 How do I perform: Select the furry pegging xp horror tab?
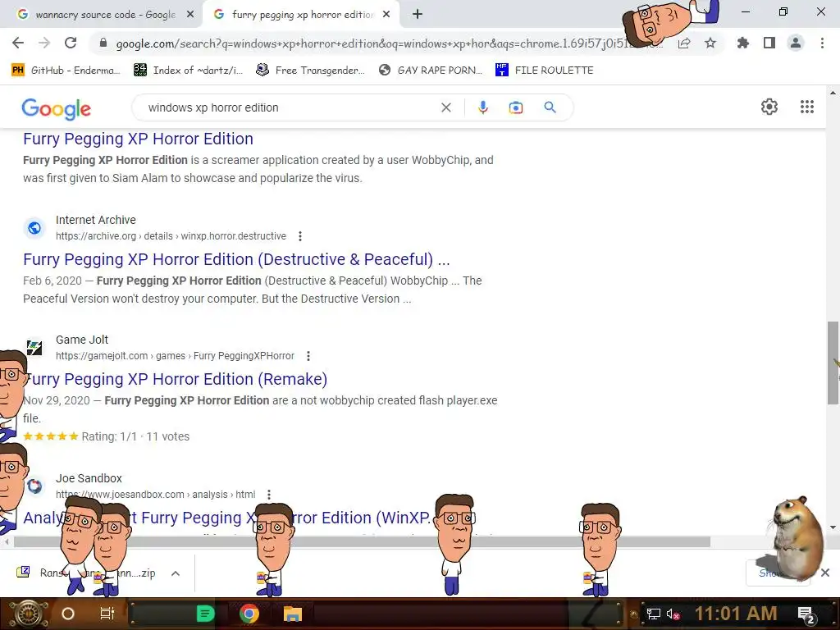[300, 15]
